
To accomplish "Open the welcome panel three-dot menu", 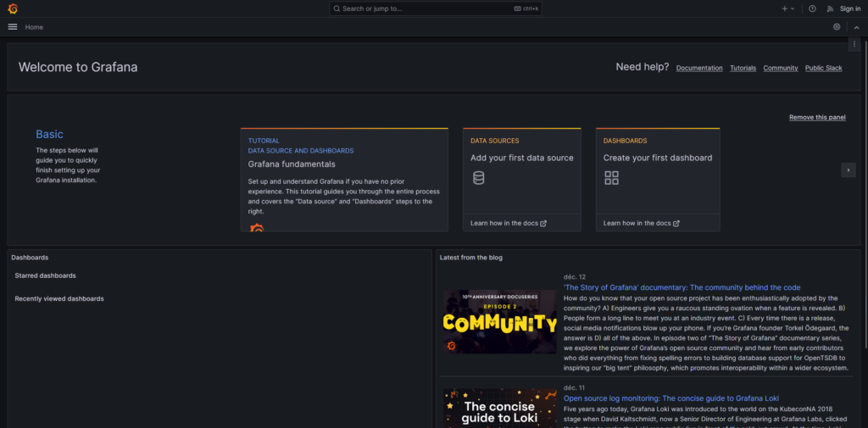I will [x=854, y=43].
